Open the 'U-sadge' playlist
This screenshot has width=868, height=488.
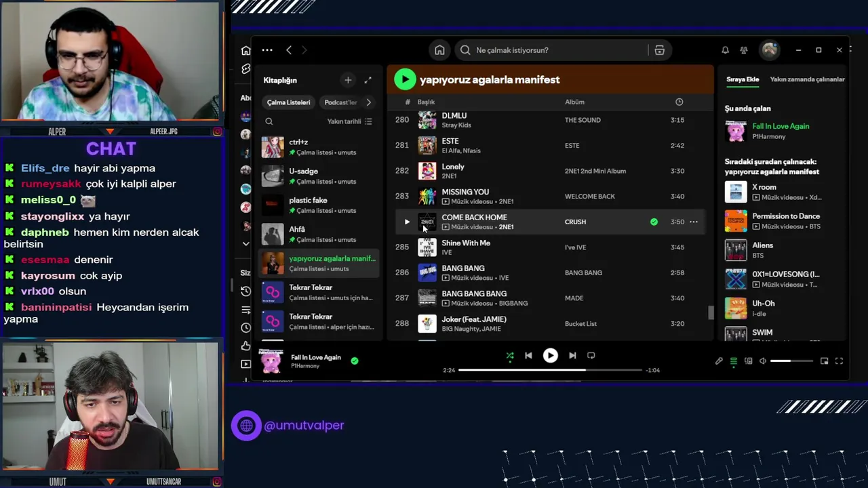coord(318,176)
